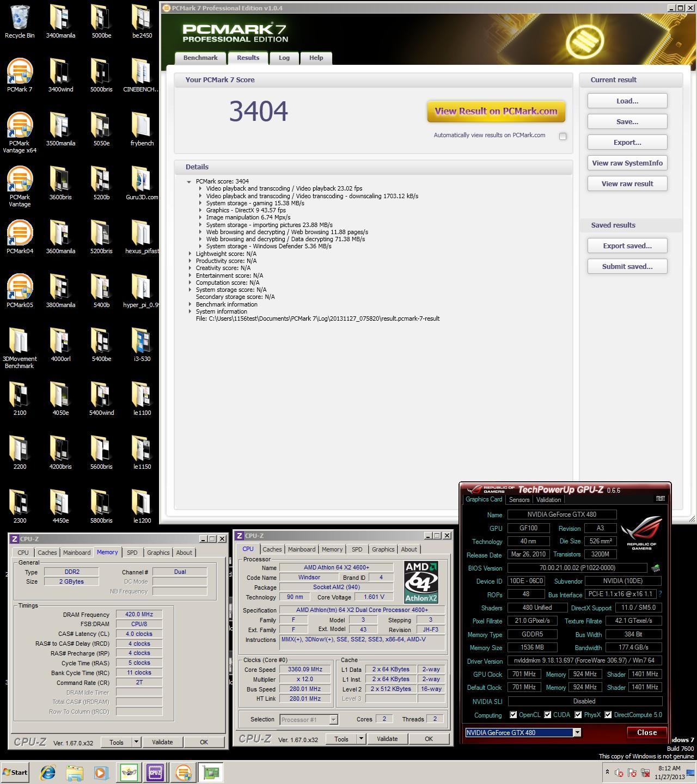The height and width of the screenshot is (784, 697).
Task: Switch to Benchmark tab in PCMark 7
Action: click(200, 58)
